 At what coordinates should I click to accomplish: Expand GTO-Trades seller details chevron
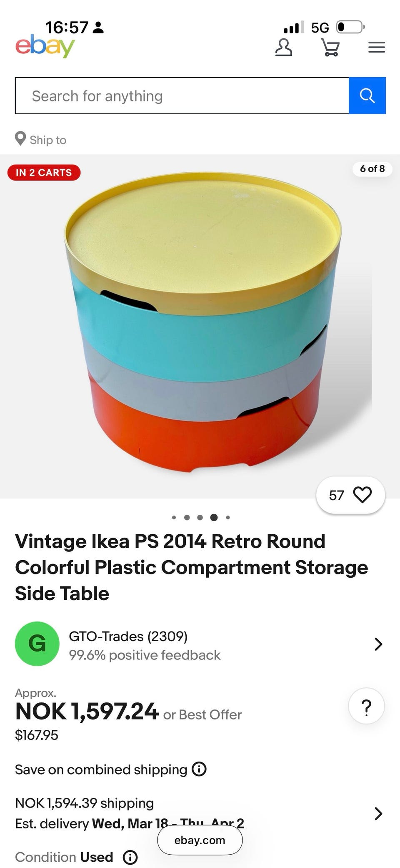378,644
